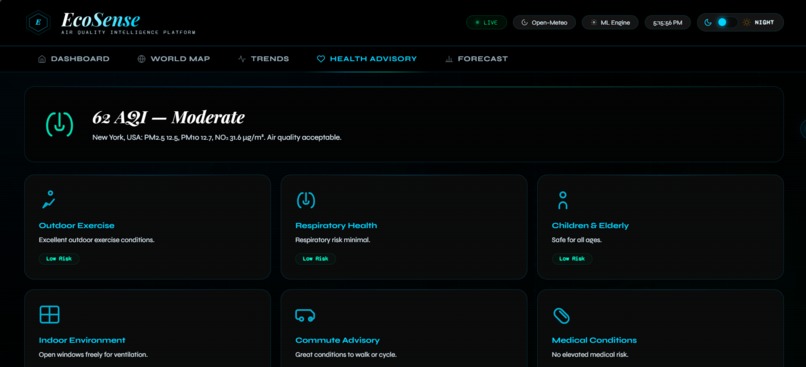Click the Low Risk badge under Outdoor Exercise
This screenshot has width=806, height=367.
coord(59,259)
